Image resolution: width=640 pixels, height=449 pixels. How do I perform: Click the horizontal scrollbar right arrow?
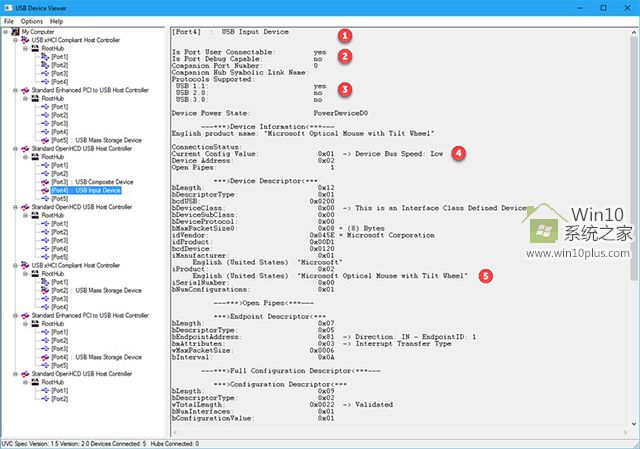[x=626, y=432]
